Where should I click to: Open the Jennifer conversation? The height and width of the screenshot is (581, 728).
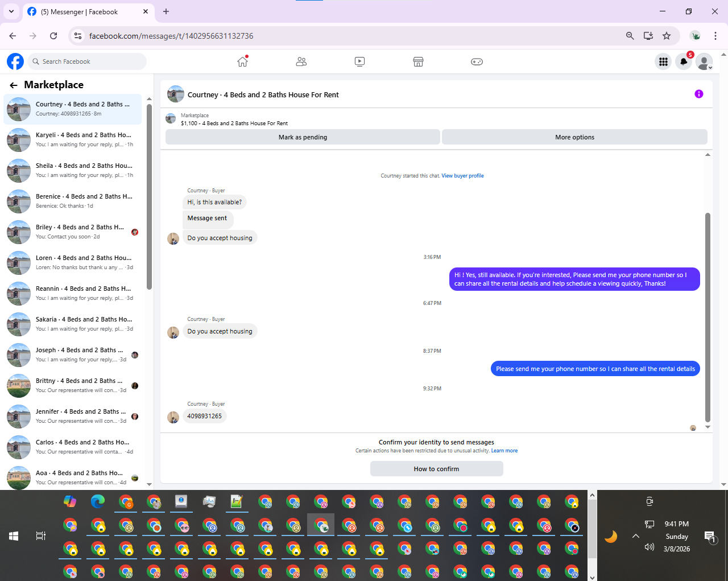(73, 416)
